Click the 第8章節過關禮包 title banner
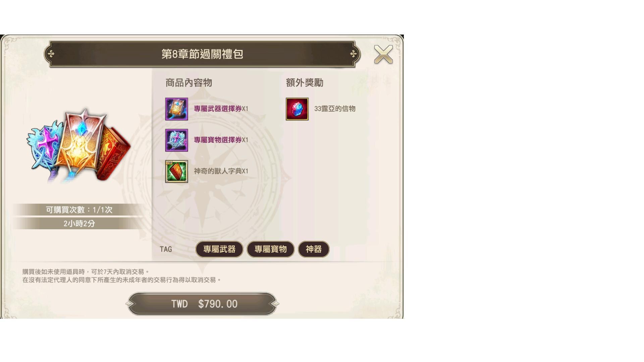 click(202, 54)
